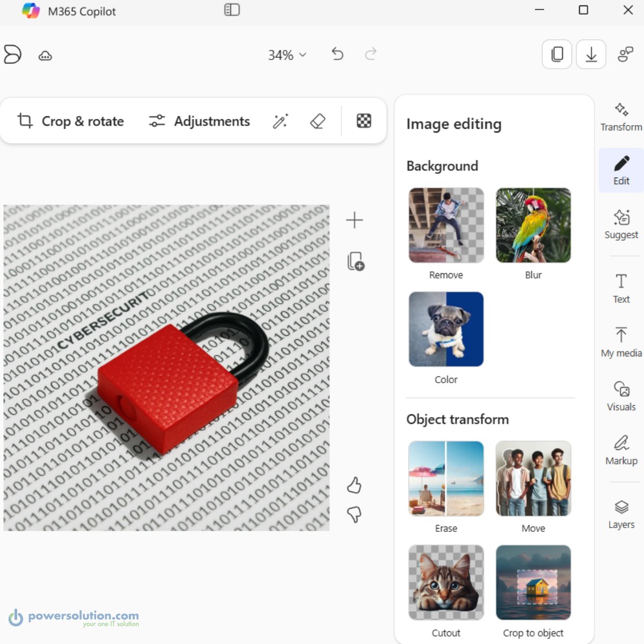This screenshot has height=644, width=644.
Task: Click the "Erase" label text
Action: (446, 528)
